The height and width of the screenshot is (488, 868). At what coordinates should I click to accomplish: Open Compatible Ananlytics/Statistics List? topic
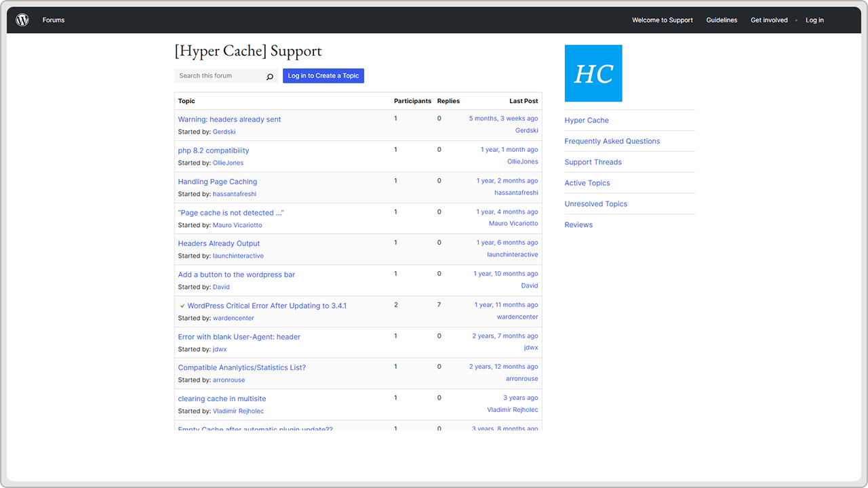[x=242, y=367]
